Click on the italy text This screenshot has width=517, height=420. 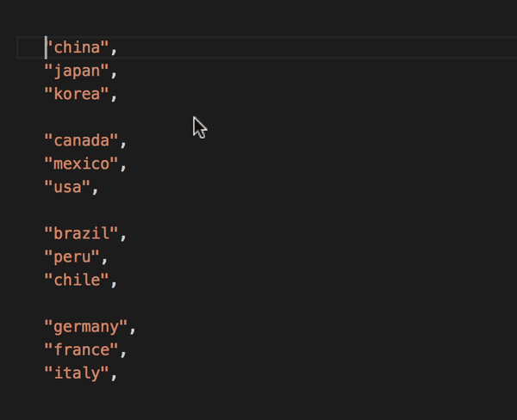(x=77, y=373)
